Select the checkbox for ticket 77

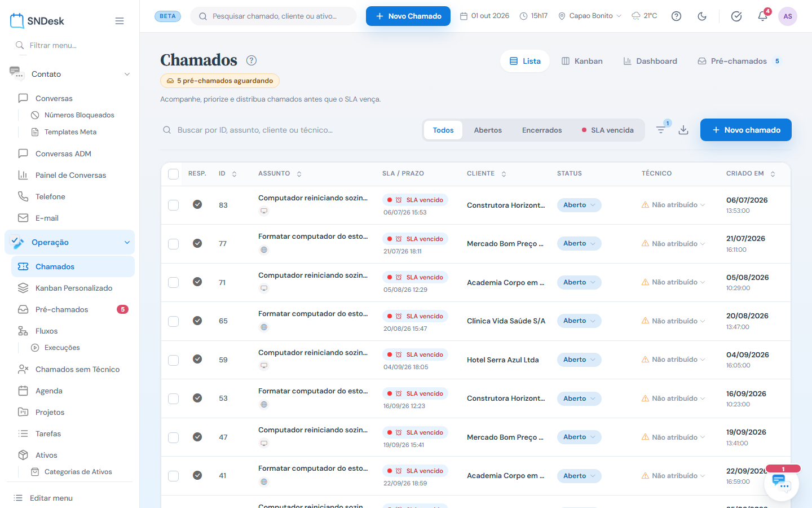pos(174,244)
